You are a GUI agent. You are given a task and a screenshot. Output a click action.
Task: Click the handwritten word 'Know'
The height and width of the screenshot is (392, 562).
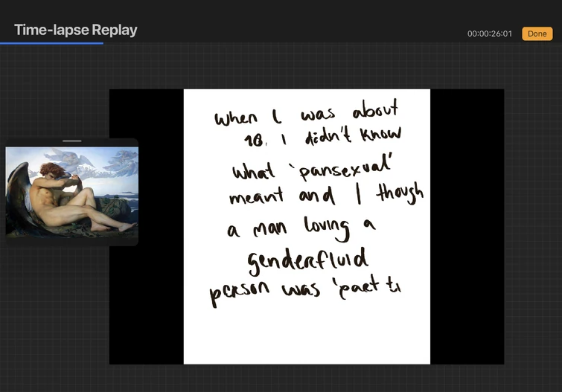click(380, 134)
